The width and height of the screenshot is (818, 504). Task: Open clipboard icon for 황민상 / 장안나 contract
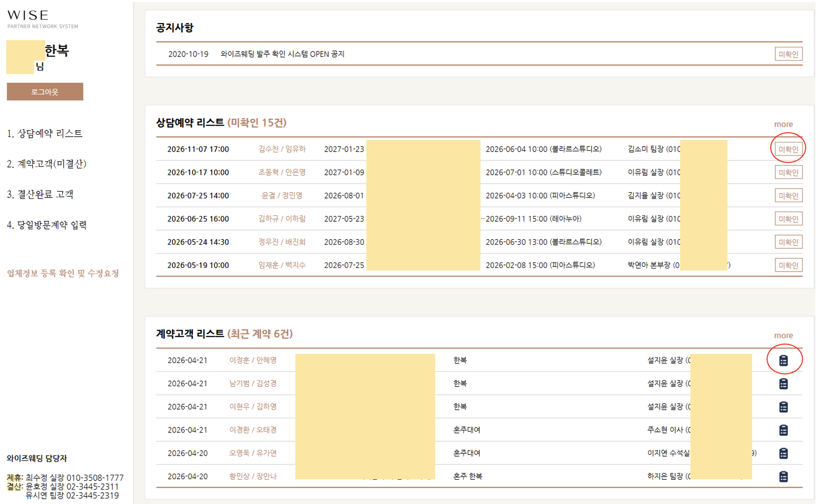[x=783, y=476]
